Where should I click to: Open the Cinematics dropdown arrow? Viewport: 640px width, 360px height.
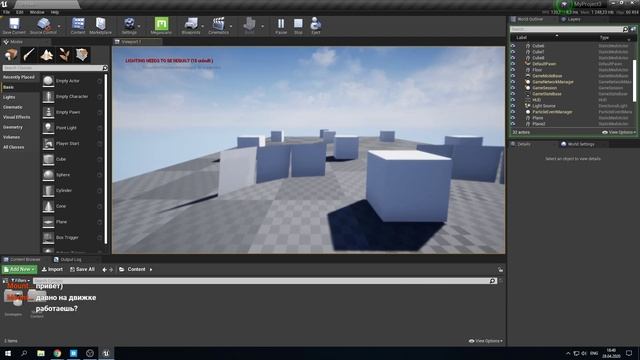coord(231,26)
